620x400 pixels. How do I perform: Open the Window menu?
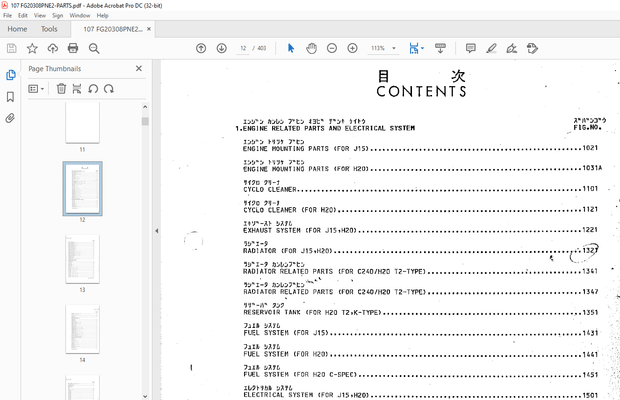80,15
